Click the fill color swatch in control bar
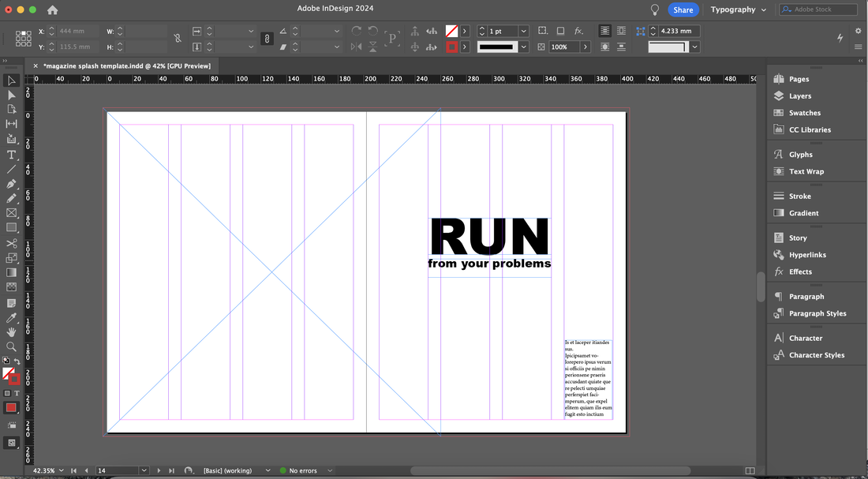The width and height of the screenshot is (868, 479). (x=451, y=32)
